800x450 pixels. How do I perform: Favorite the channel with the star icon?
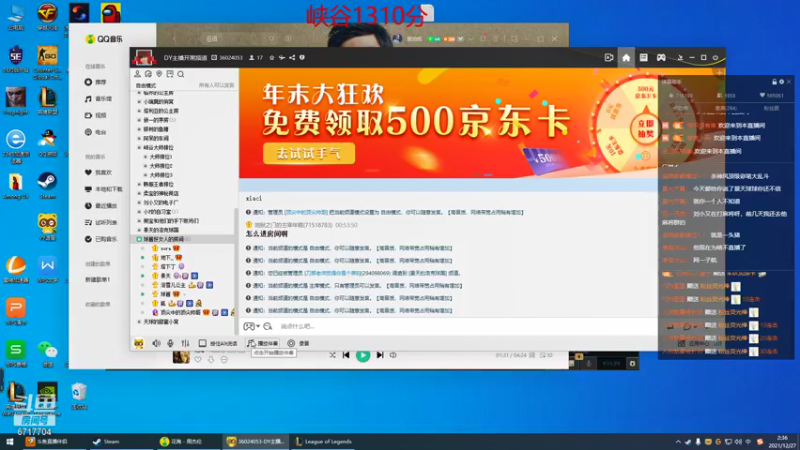[271, 58]
